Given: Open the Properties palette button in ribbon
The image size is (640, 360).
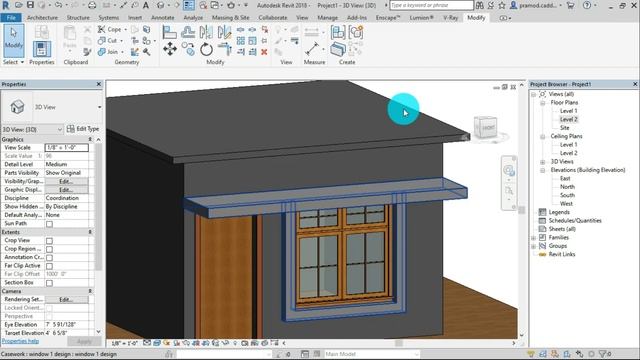Looking at the screenshot, I should point(41,49).
